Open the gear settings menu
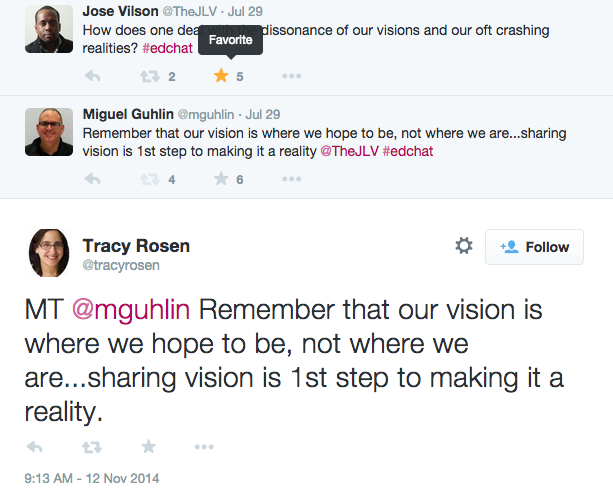Image resolution: width=613 pixels, height=496 pixels. point(464,246)
